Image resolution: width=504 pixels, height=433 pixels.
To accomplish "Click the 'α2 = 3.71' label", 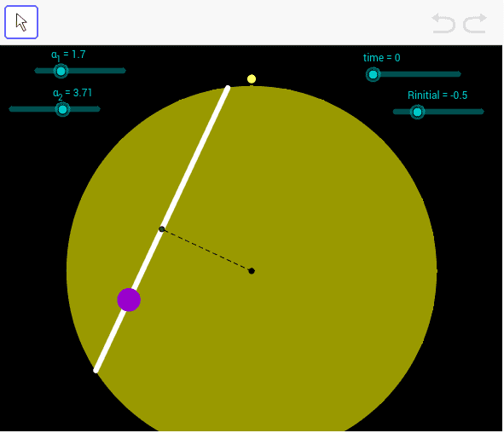I will (72, 94).
